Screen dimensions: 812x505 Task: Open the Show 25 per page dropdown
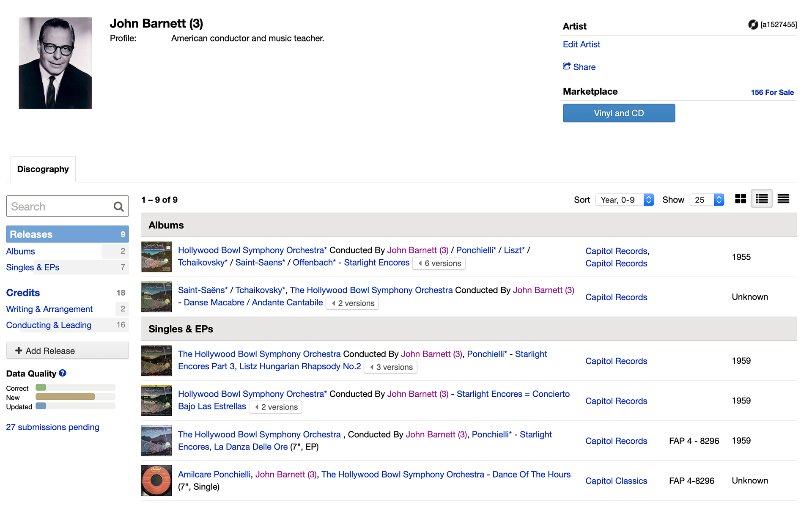707,200
